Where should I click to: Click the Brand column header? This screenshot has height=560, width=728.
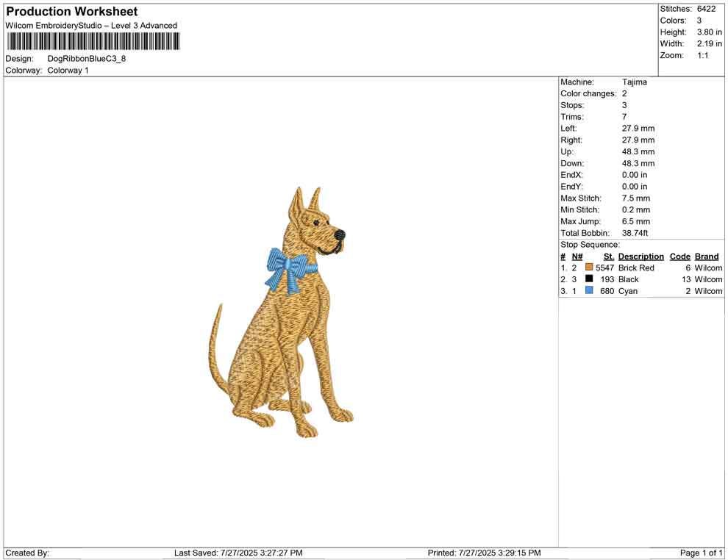click(x=706, y=256)
